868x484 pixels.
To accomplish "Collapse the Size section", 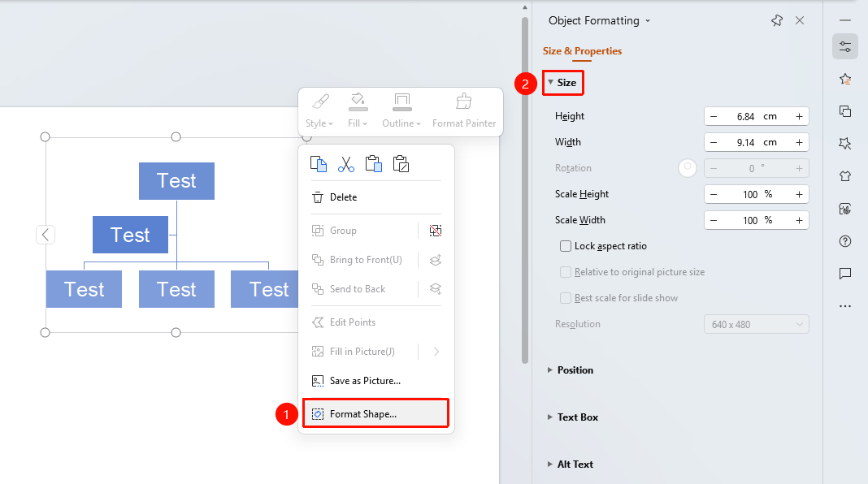I will (x=562, y=82).
